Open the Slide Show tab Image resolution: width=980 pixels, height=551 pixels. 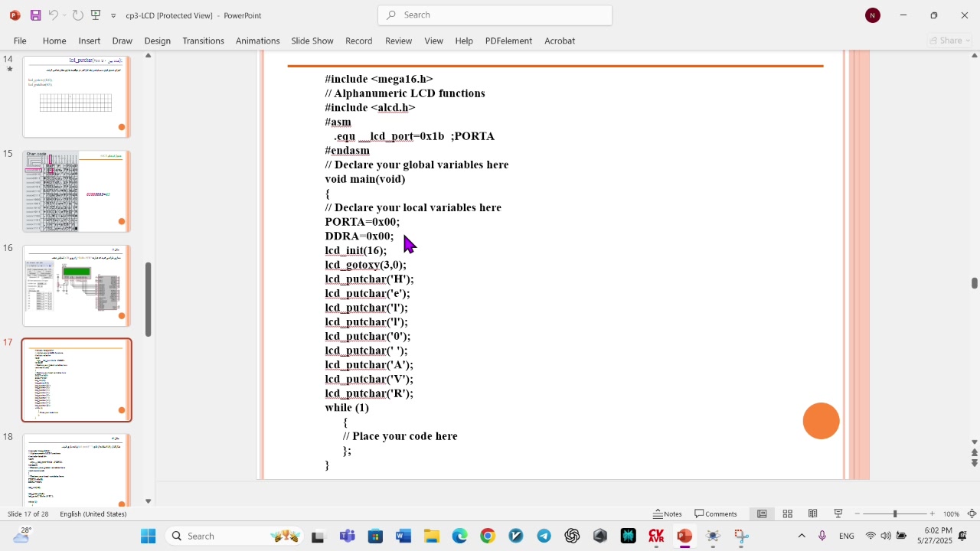312,41
